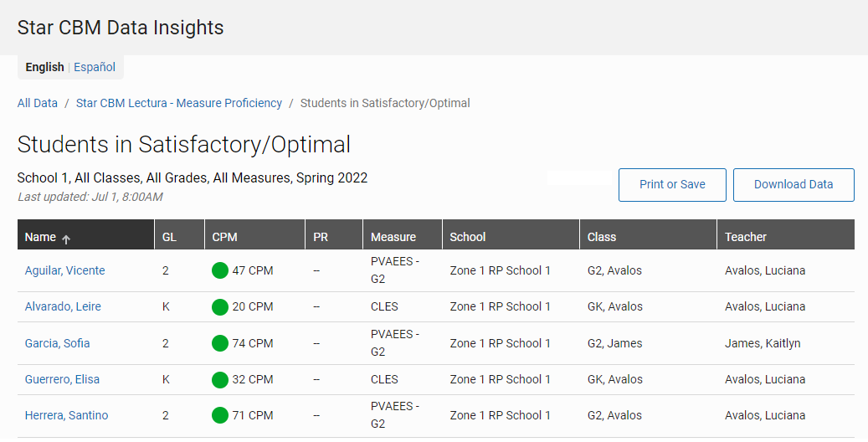Click the Star CBM Data Insights title

point(121,28)
